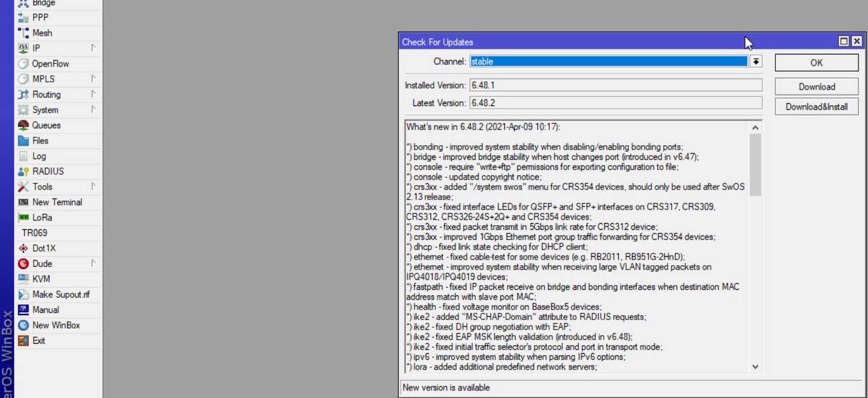Open the Files folder icon
868x398 pixels.
pyautogui.click(x=23, y=140)
